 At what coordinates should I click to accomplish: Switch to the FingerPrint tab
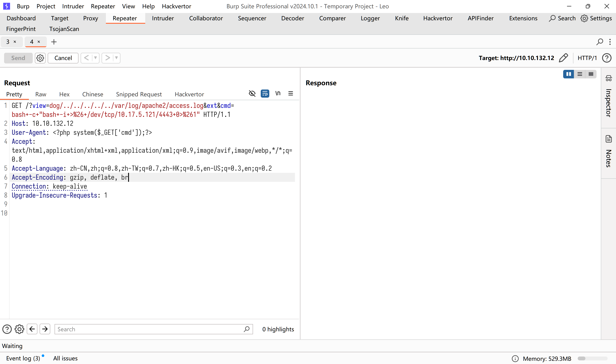[21, 29]
